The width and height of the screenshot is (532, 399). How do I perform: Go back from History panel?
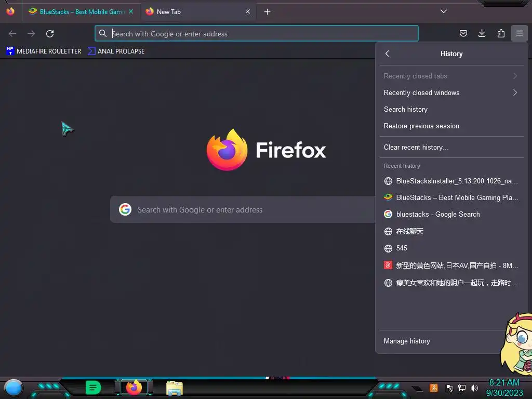[388, 54]
